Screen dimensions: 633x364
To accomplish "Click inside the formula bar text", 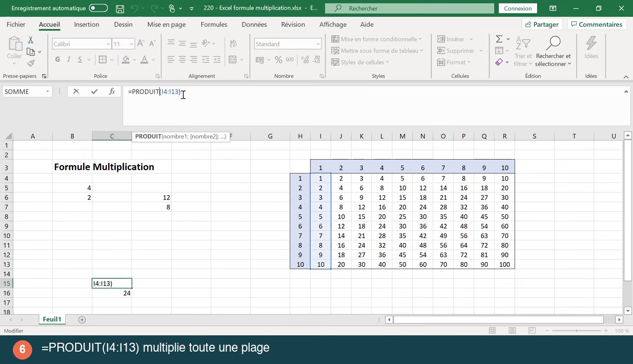I will [154, 92].
